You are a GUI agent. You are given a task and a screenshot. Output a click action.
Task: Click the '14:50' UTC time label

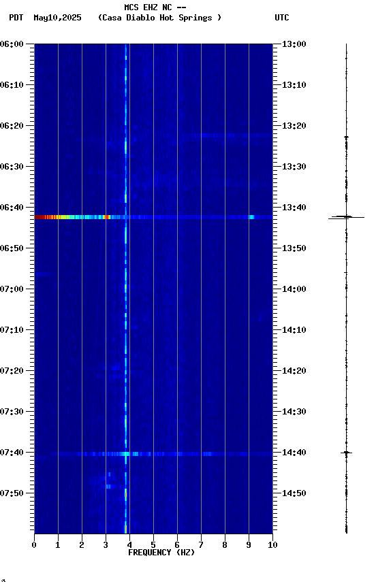[x=294, y=493]
